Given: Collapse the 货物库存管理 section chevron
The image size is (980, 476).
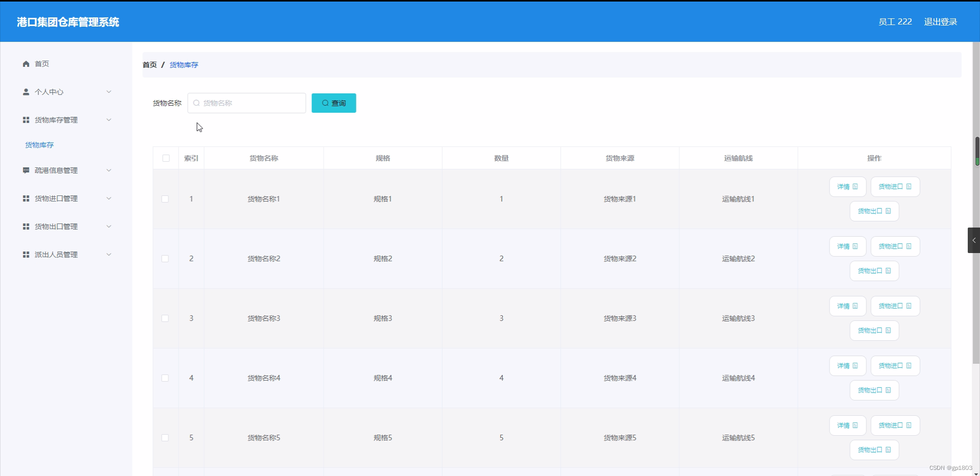Looking at the screenshot, I should click(109, 120).
